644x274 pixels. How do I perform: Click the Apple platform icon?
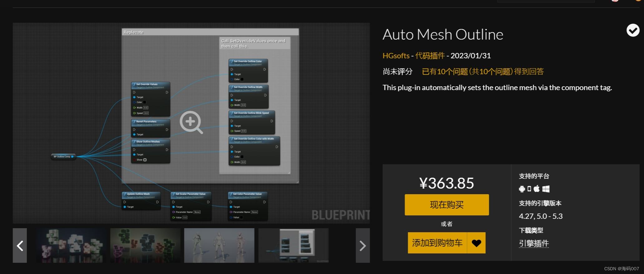click(537, 189)
